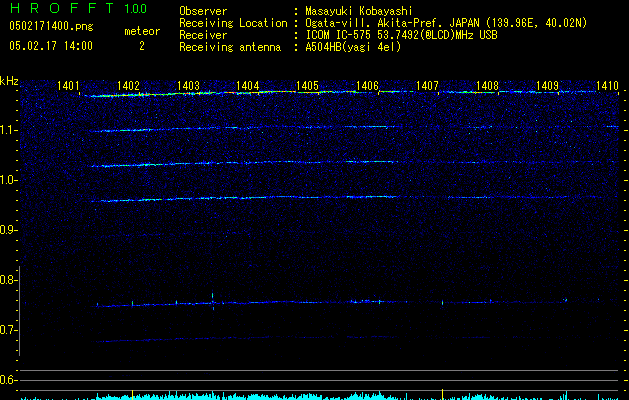
Task: Click the 0.9 frequency axis label
Action: pos(8,230)
